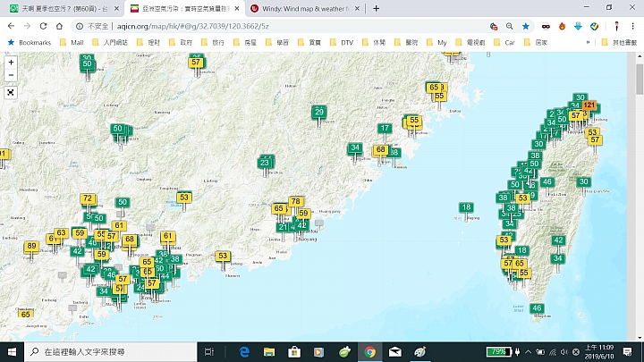The height and width of the screenshot is (362, 644).
Task: Select the AQI marker showing 89
Action: tap(31, 246)
